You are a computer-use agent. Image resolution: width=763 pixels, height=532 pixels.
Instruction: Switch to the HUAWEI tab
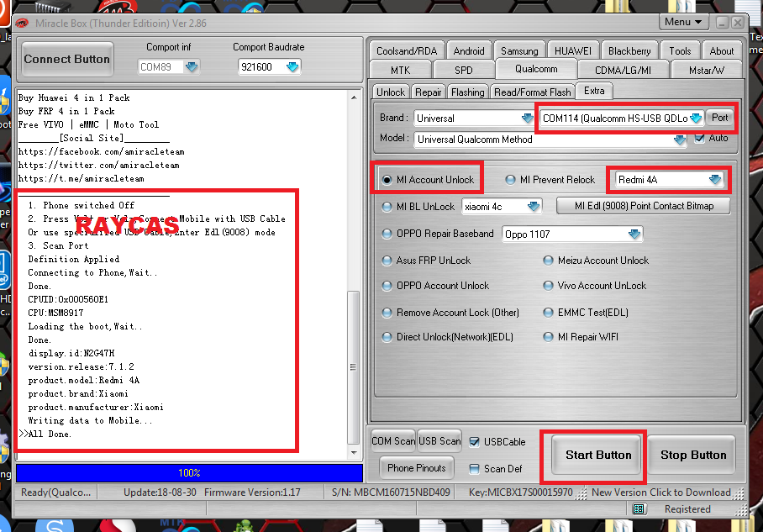click(573, 51)
